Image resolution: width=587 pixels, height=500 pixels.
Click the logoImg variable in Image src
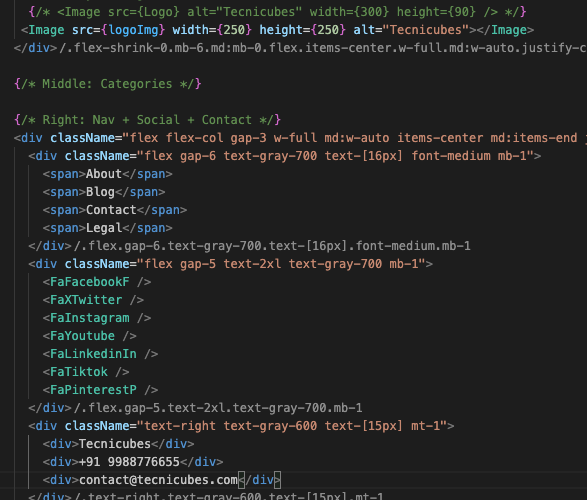[x=133, y=30]
